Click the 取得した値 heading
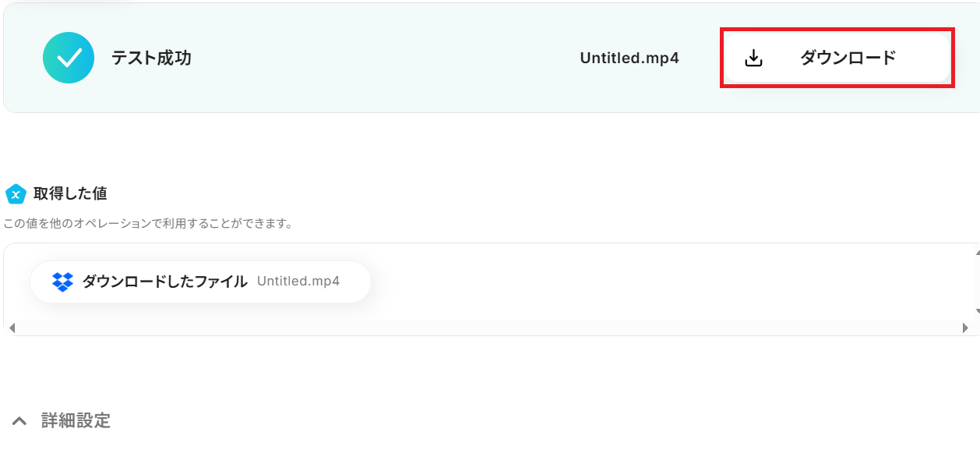 (70, 193)
